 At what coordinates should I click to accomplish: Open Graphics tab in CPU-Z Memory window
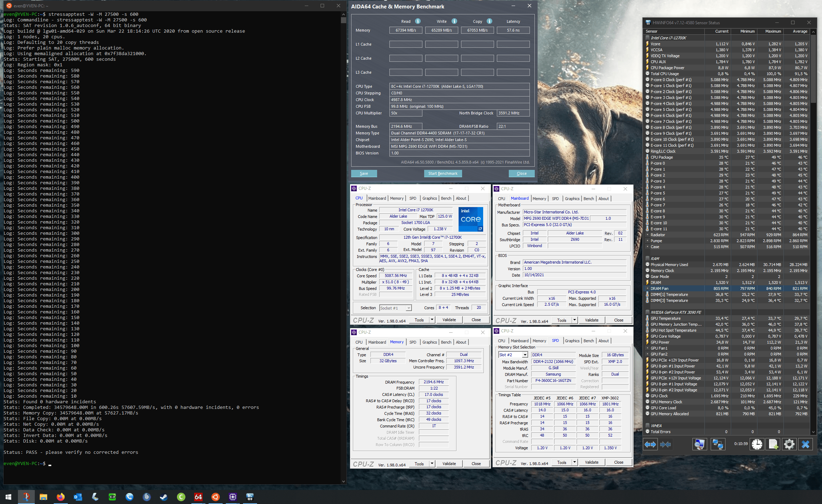[x=429, y=342]
